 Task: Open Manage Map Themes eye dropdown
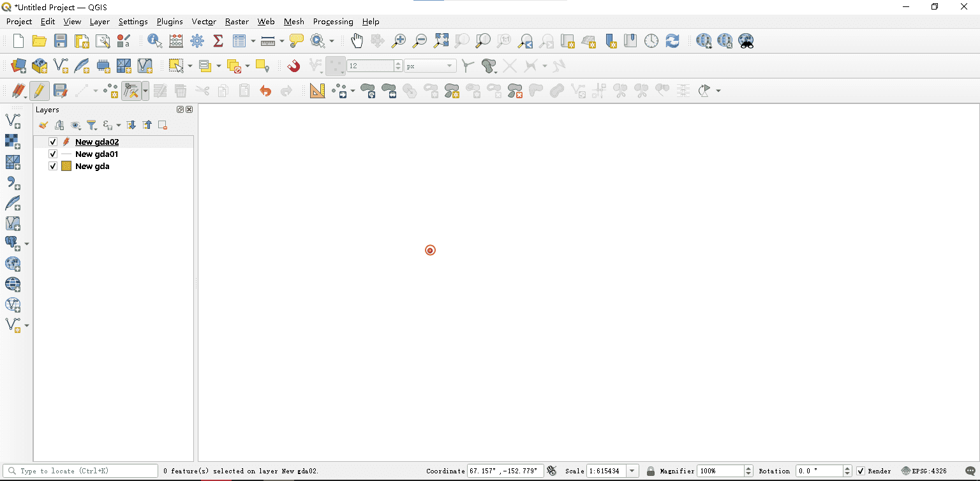76,125
